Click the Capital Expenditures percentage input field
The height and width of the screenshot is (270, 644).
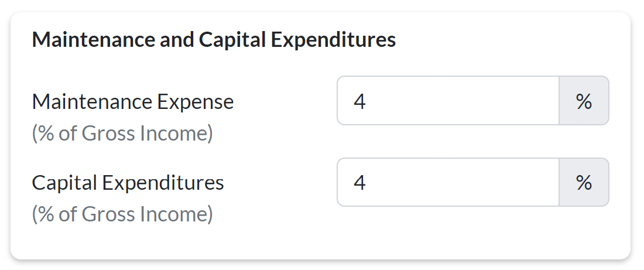448,182
